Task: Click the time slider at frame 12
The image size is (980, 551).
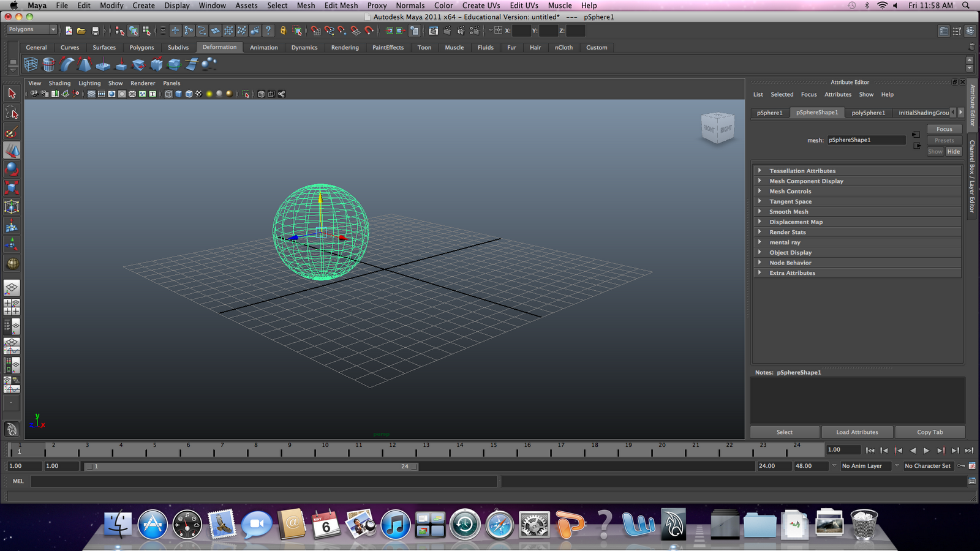Action: pyautogui.click(x=392, y=451)
